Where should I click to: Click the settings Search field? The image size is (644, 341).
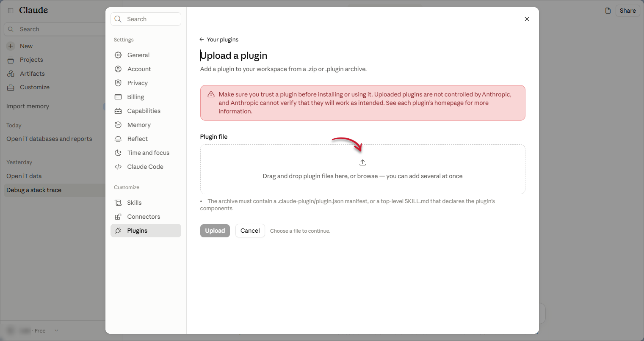coord(146,19)
